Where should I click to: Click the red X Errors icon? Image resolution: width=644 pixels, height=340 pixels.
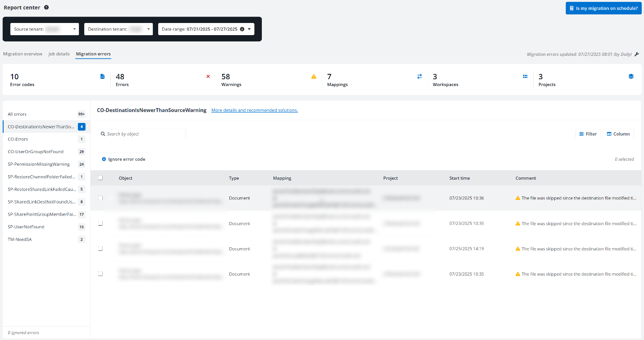(208, 77)
